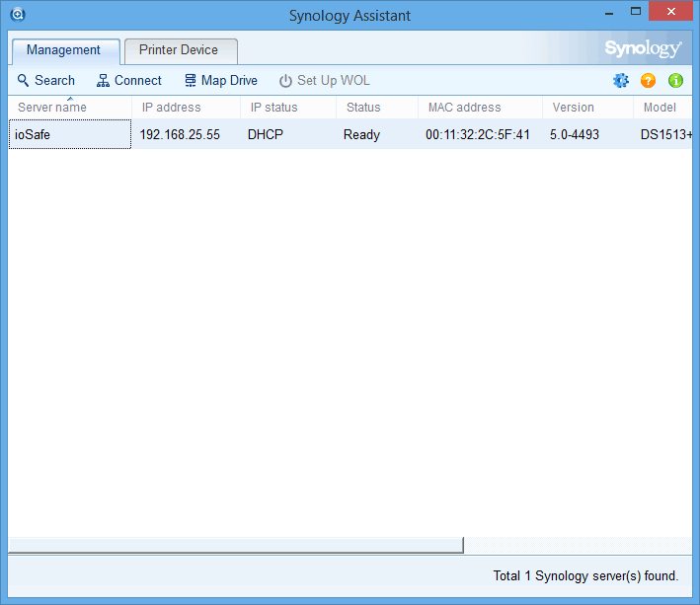Sort by the Status column header
Viewport: 700px width, 605px height.
click(x=377, y=108)
